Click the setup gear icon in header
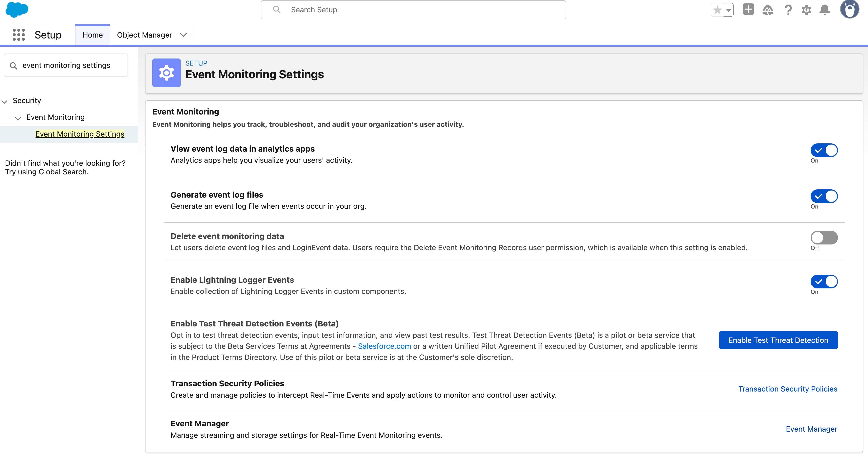The image size is (868, 458). point(806,10)
